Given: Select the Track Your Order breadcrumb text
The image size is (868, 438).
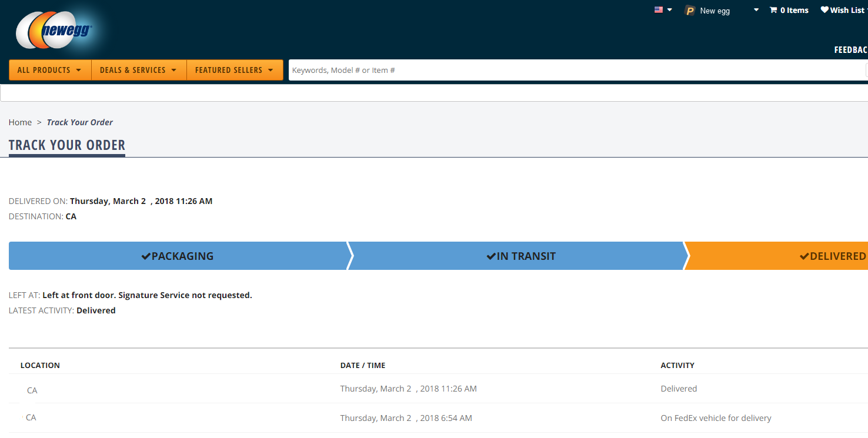Looking at the screenshot, I should tap(80, 122).
